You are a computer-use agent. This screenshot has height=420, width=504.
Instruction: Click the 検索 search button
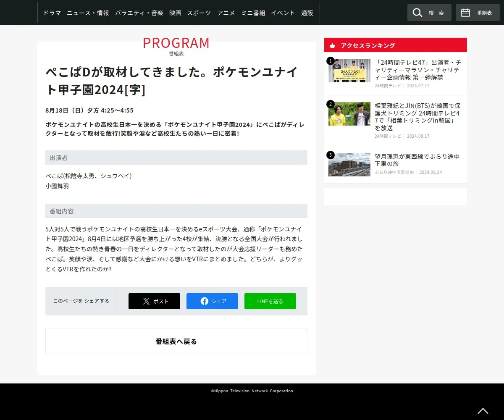click(429, 13)
